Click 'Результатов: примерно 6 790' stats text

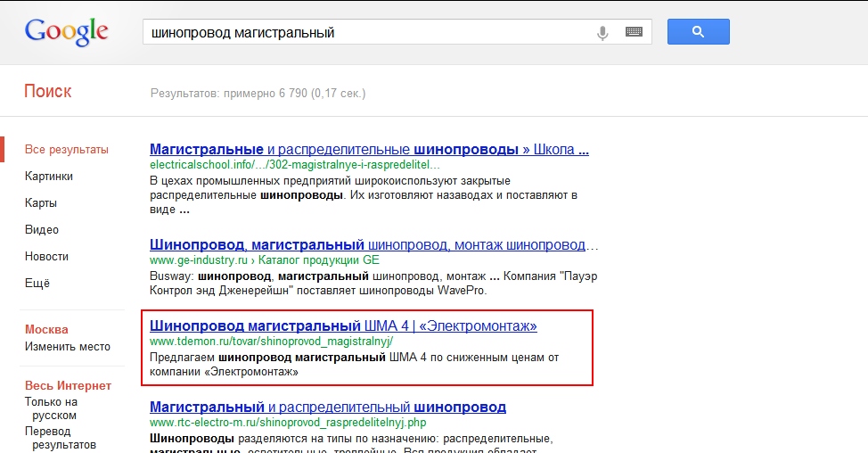[258, 93]
